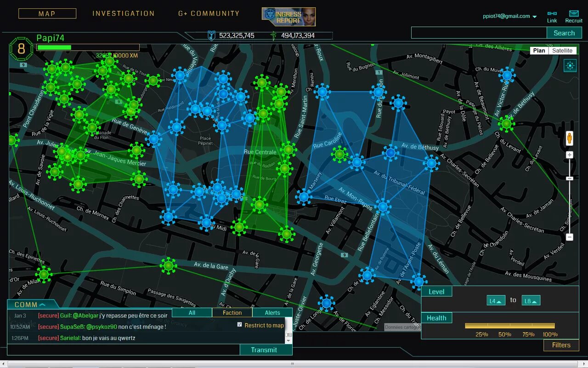This screenshot has height=368, width=588.
Task: Click the @Abelgar mention
Action: 85,316
